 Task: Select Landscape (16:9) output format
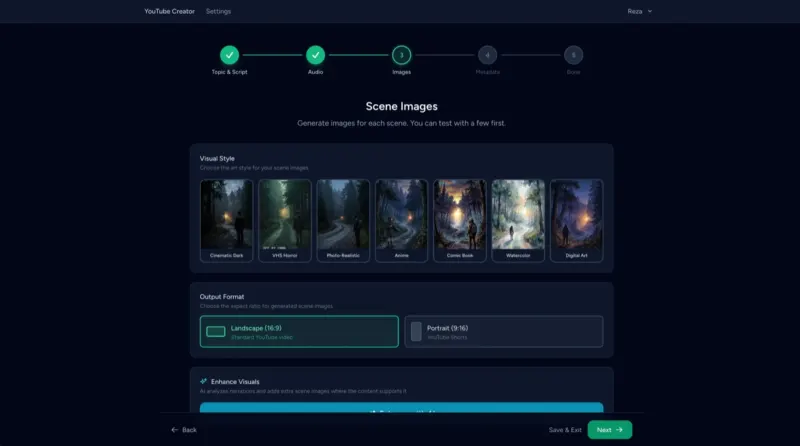pyautogui.click(x=299, y=332)
